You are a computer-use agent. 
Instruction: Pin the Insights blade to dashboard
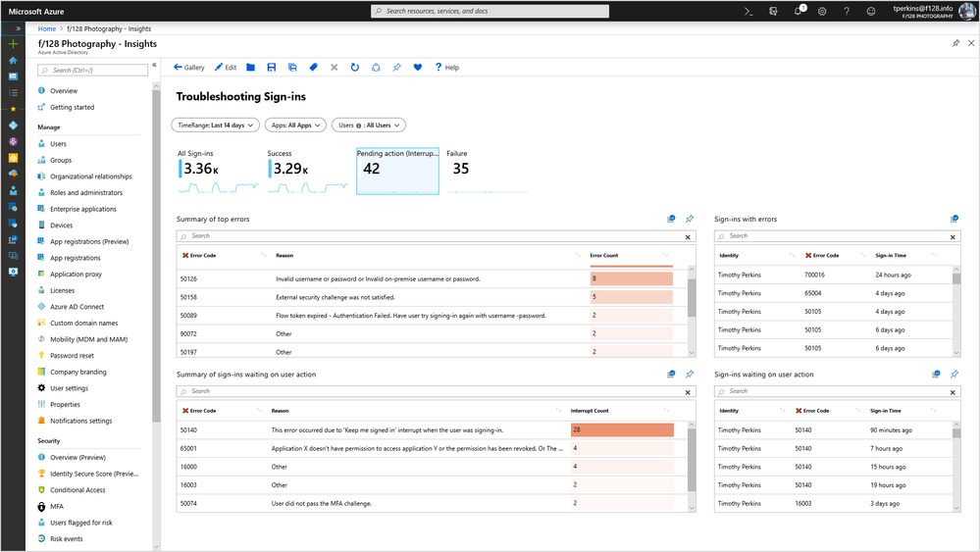[955, 43]
